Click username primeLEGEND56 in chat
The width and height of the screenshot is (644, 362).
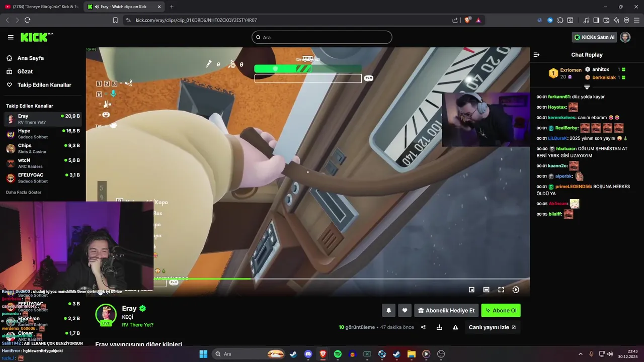click(573, 187)
